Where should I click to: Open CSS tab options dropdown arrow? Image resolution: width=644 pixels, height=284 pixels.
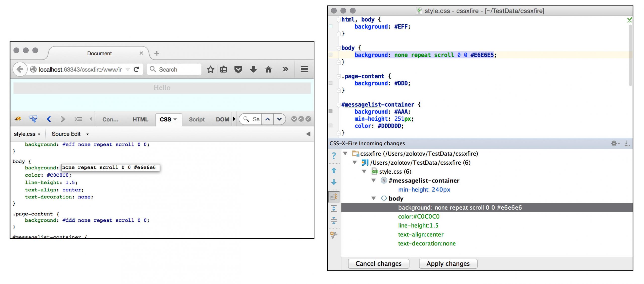point(175,119)
